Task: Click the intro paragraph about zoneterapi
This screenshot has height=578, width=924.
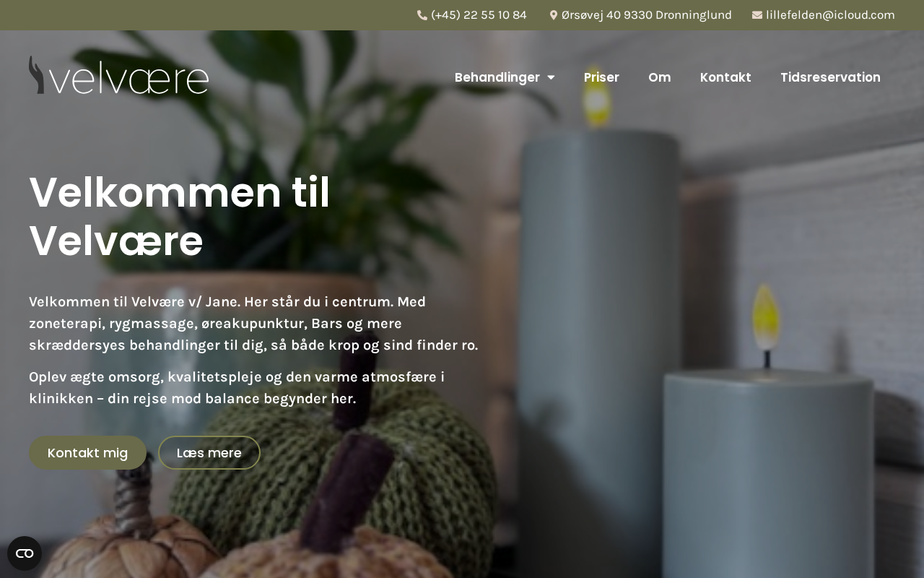Action: pos(253,324)
